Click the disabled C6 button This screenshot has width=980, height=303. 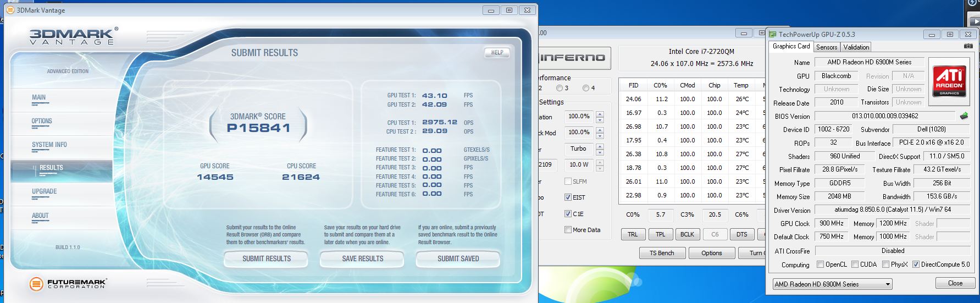[x=715, y=234]
